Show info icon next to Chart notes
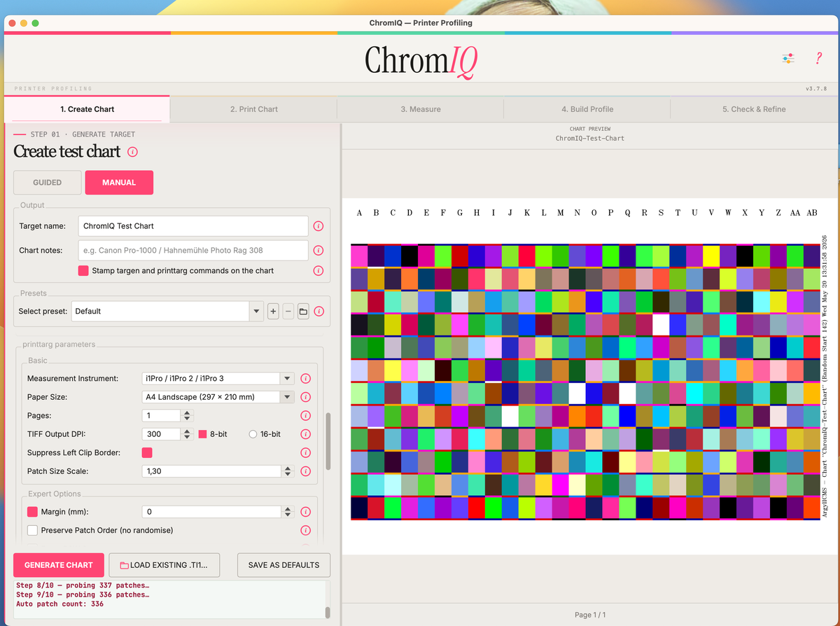This screenshot has width=840, height=626. click(318, 250)
